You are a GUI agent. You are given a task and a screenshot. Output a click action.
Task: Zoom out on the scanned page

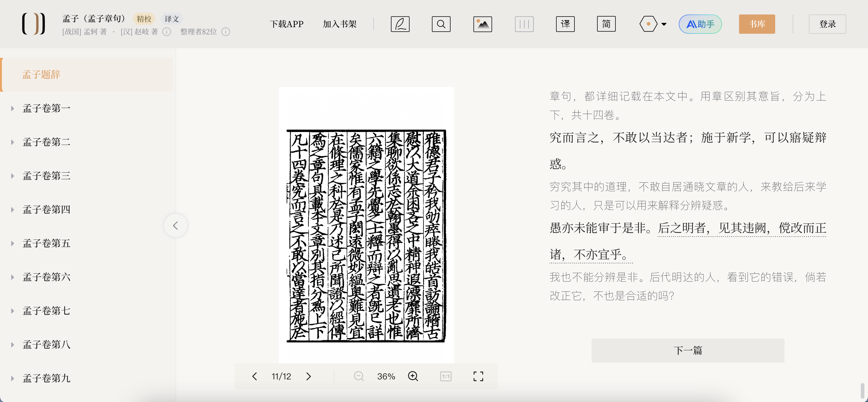click(x=359, y=376)
